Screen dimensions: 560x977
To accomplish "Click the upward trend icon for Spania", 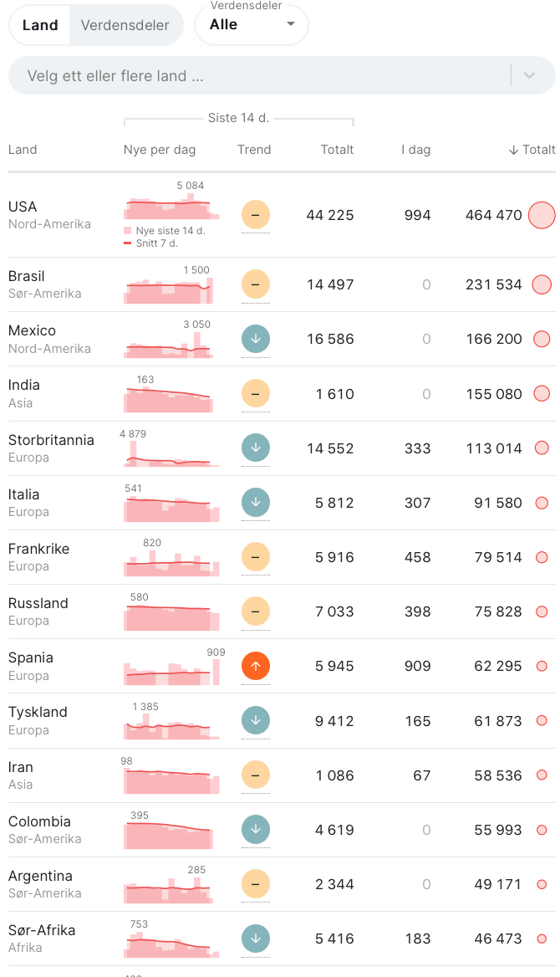I will [255, 666].
